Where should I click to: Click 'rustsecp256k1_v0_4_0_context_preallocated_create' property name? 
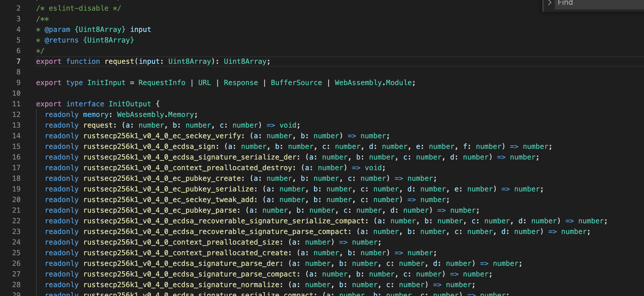click(x=186, y=253)
